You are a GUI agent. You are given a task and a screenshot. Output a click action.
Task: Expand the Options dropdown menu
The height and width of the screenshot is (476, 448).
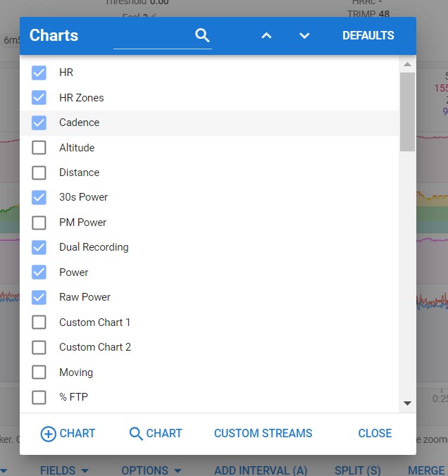(151, 470)
